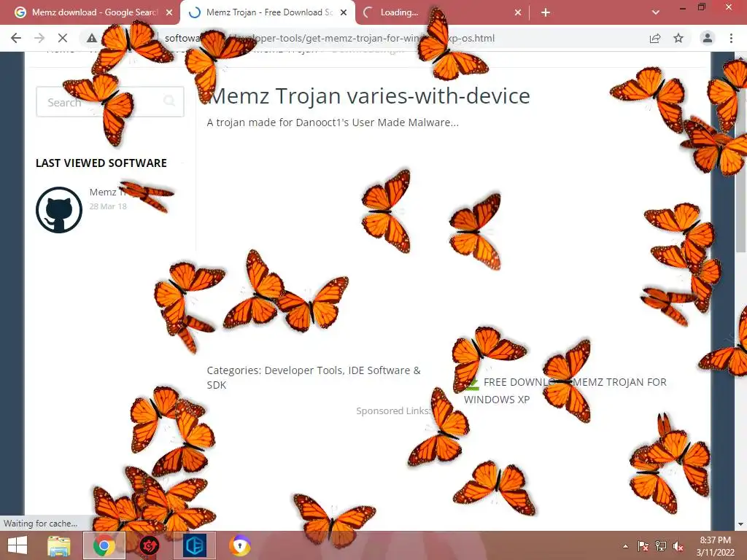Close the Memz download Google Search tab
Image resolution: width=747 pixels, height=560 pixels.
click(169, 12)
